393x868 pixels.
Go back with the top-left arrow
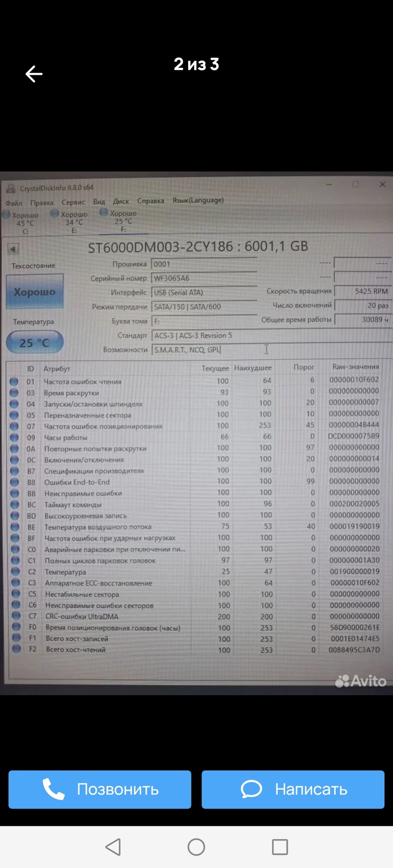tap(34, 74)
